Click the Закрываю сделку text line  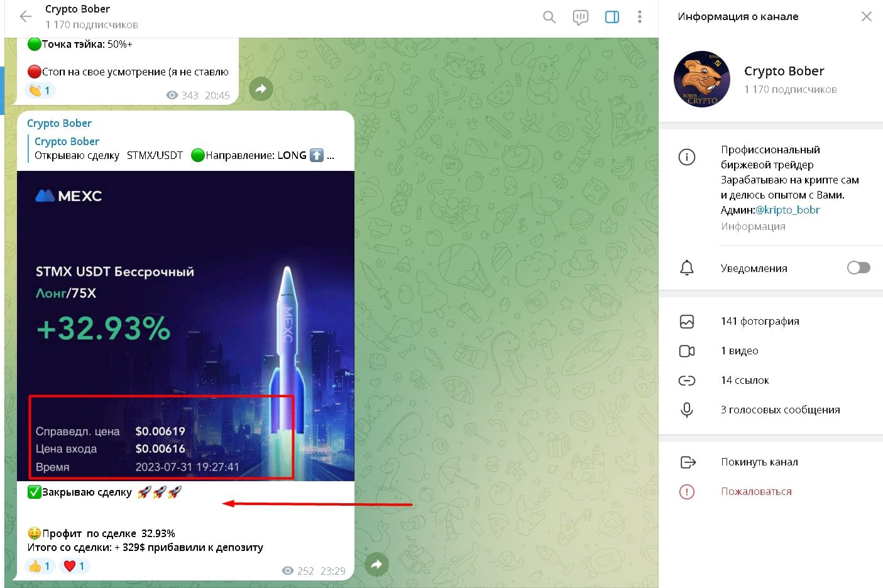tap(104, 492)
